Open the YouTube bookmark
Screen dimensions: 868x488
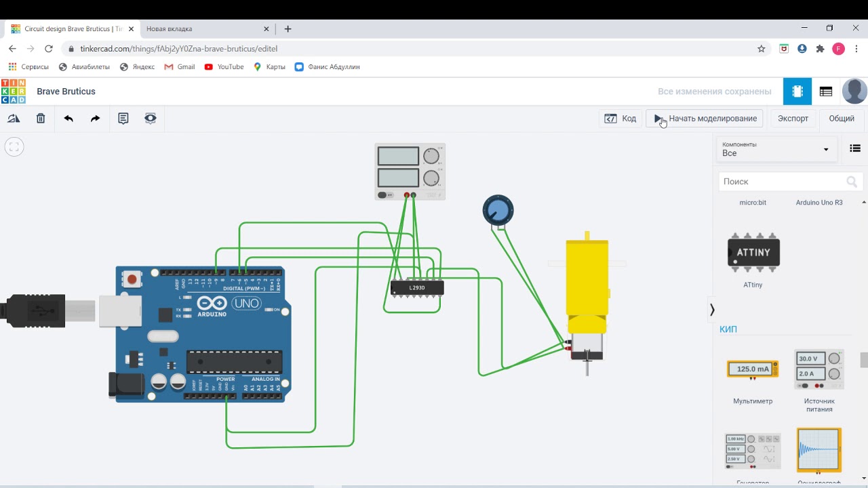(224, 67)
